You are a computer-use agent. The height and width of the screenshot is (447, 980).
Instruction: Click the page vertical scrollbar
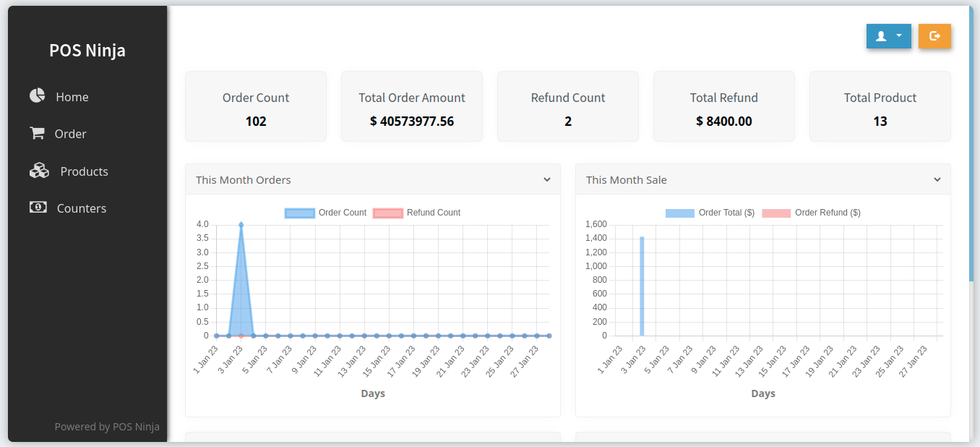tap(971, 145)
